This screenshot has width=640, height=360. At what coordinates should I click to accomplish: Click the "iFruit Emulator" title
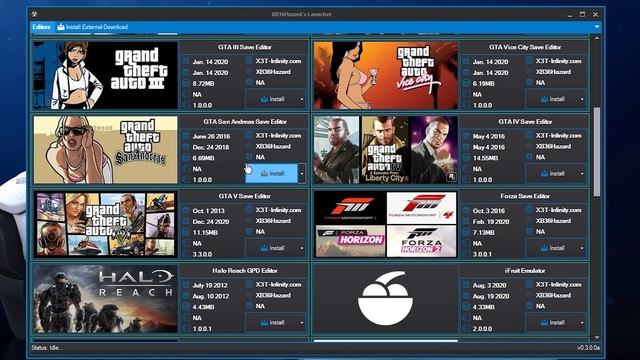coord(524,271)
